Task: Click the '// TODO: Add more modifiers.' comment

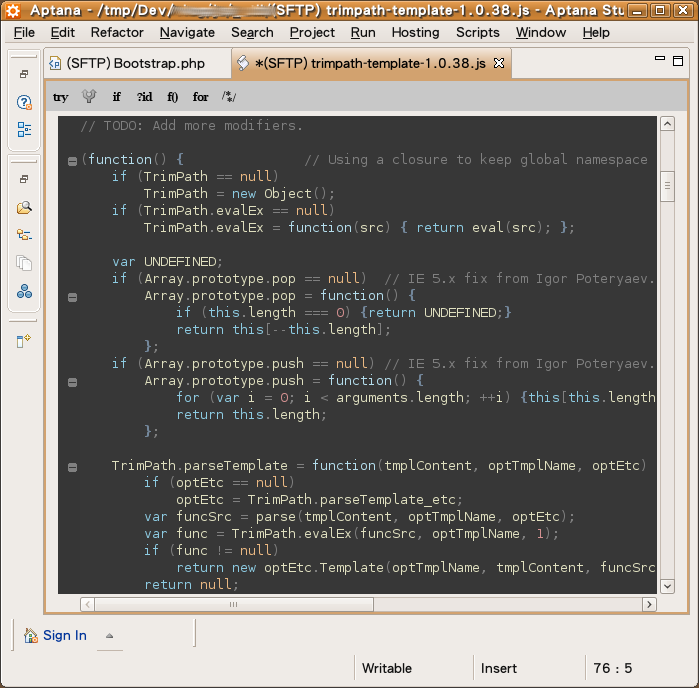Action: click(192, 126)
